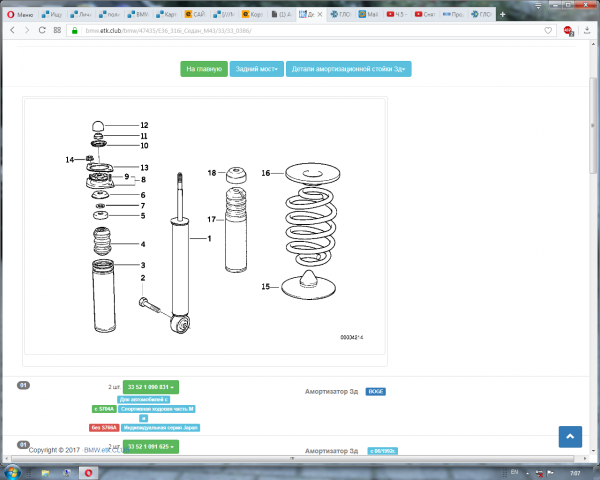The image size is (600, 480).
Task: Expand the Задний мост dropdown
Action: coord(256,69)
